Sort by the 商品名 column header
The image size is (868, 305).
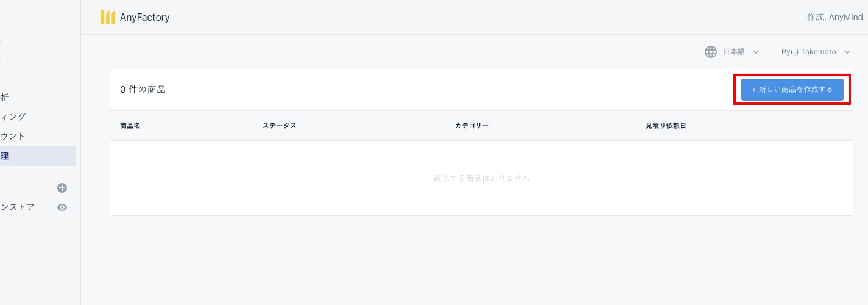(x=130, y=126)
